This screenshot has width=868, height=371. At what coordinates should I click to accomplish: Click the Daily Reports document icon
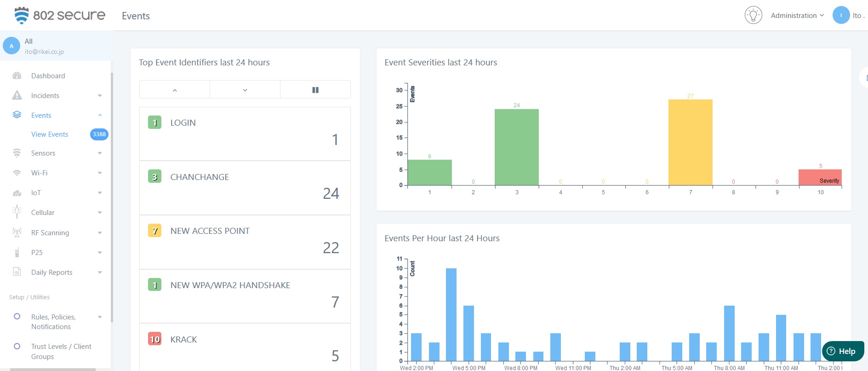pos(17,272)
